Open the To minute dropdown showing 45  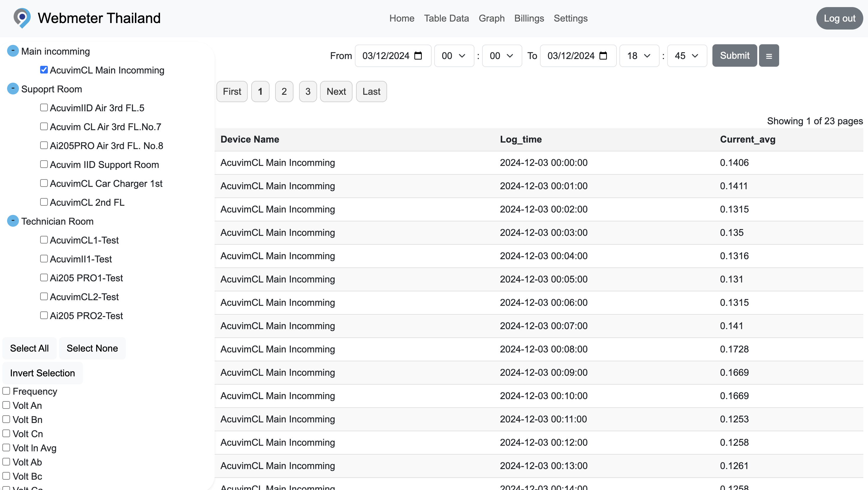pos(687,55)
